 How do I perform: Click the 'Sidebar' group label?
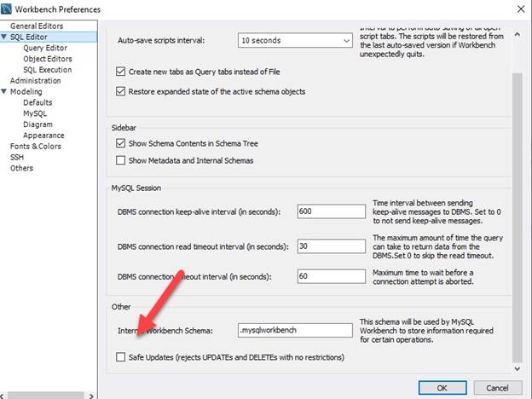124,128
